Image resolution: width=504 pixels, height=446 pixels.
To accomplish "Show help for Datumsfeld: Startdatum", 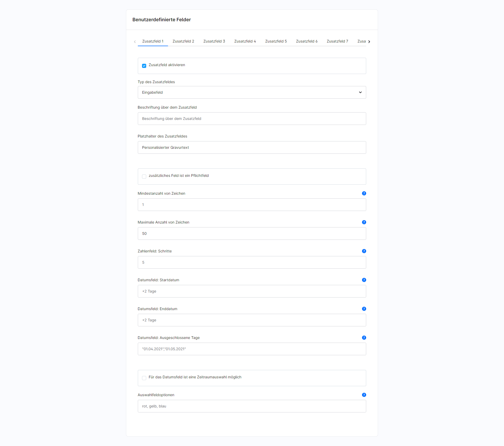I will pyautogui.click(x=364, y=280).
